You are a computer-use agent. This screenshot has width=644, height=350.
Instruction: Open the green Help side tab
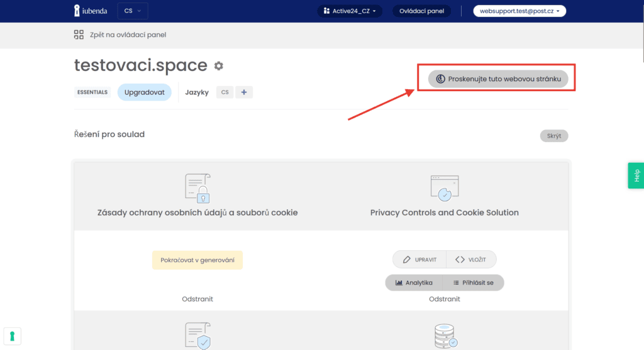(636, 175)
